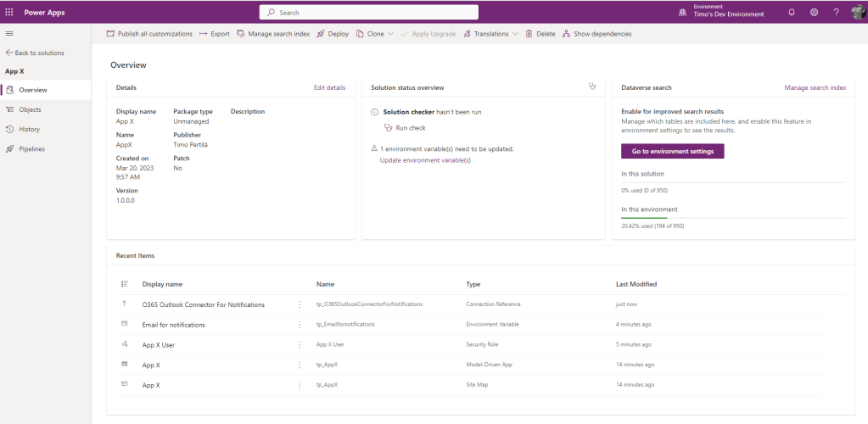Open the environment picker for Timo's Dev Environment
This screenshot has width=868, height=424.
721,13
